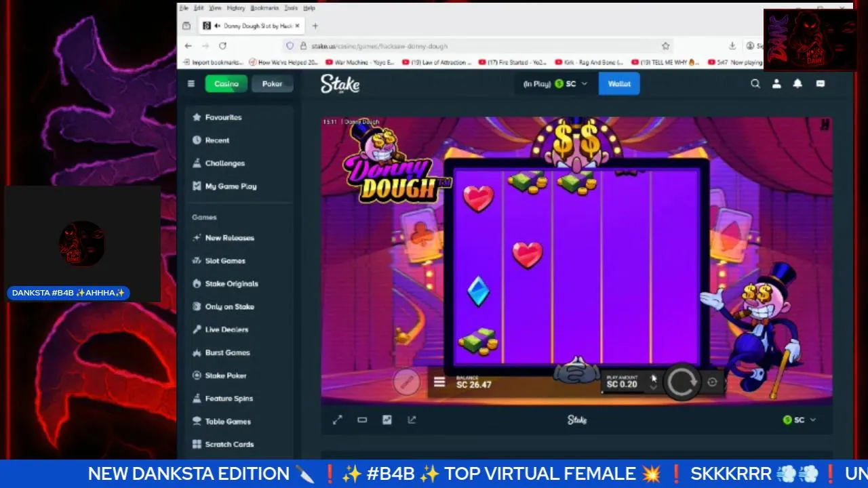Click the pop-out game icon below game
This screenshot has width=868, height=488.
click(x=412, y=420)
